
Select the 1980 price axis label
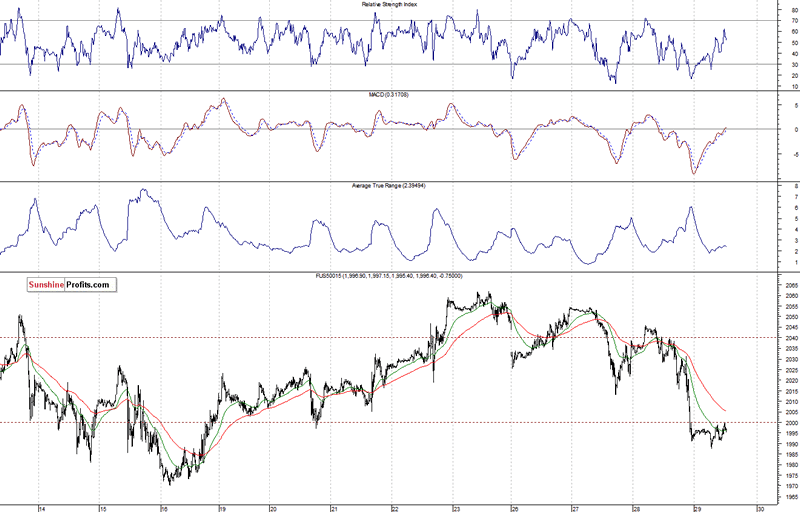(x=792, y=465)
